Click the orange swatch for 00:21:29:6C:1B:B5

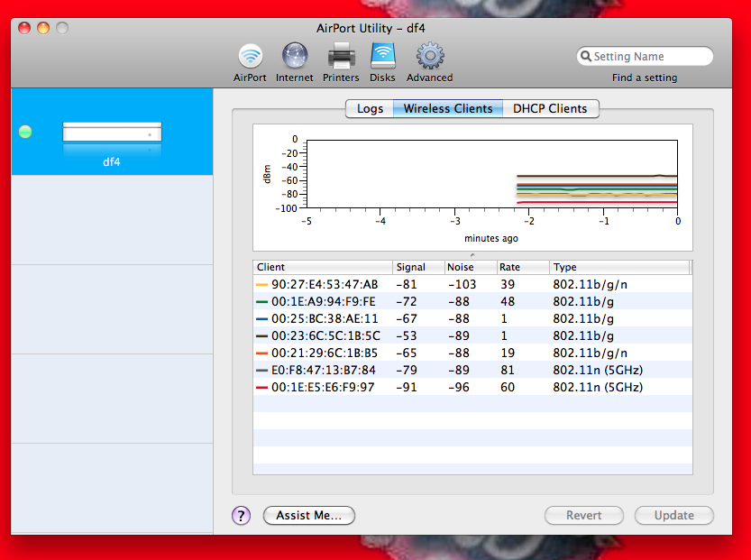261,353
